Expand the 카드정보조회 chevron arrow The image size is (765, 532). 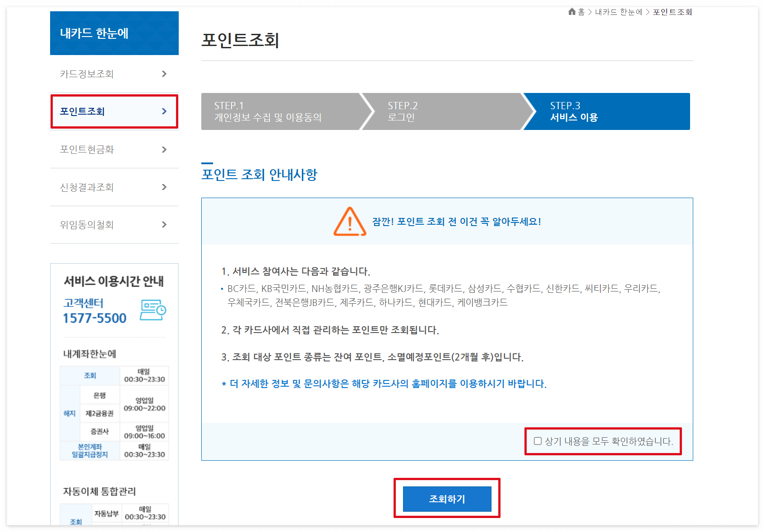(x=164, y=74)
